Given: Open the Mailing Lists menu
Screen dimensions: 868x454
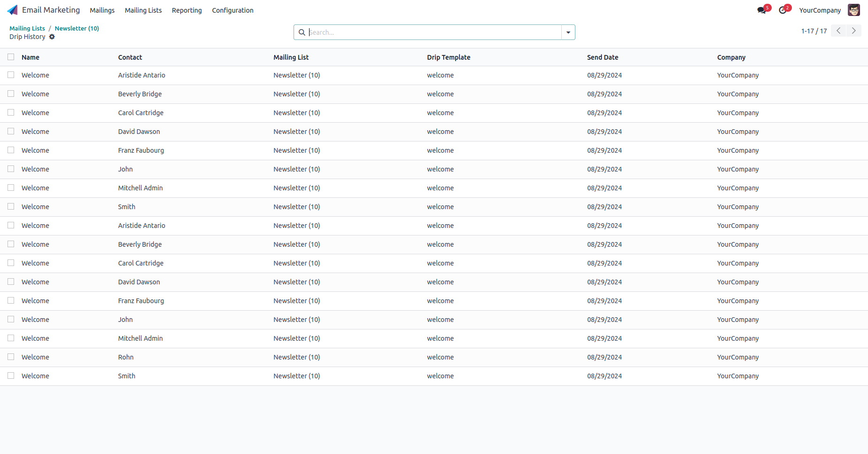Looking at the screenshot, I should pyautogui.click(x=143, y=10).
